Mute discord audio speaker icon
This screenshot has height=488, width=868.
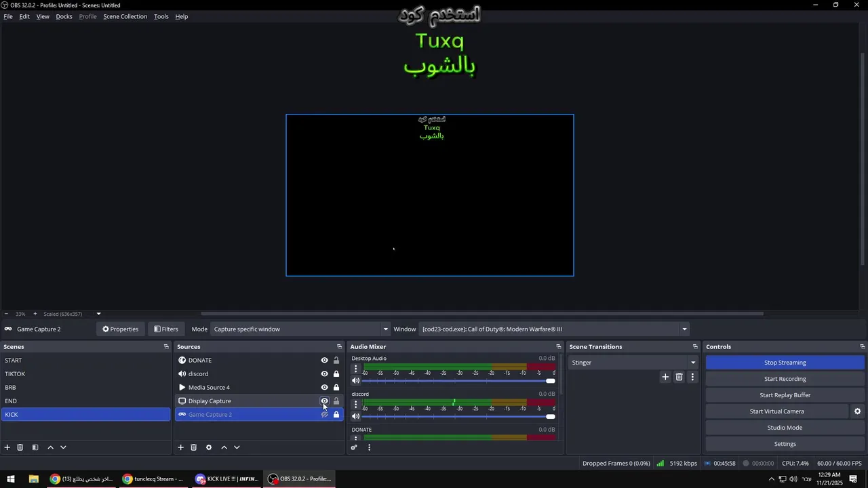pyautogui.click(x=355, y=416)
